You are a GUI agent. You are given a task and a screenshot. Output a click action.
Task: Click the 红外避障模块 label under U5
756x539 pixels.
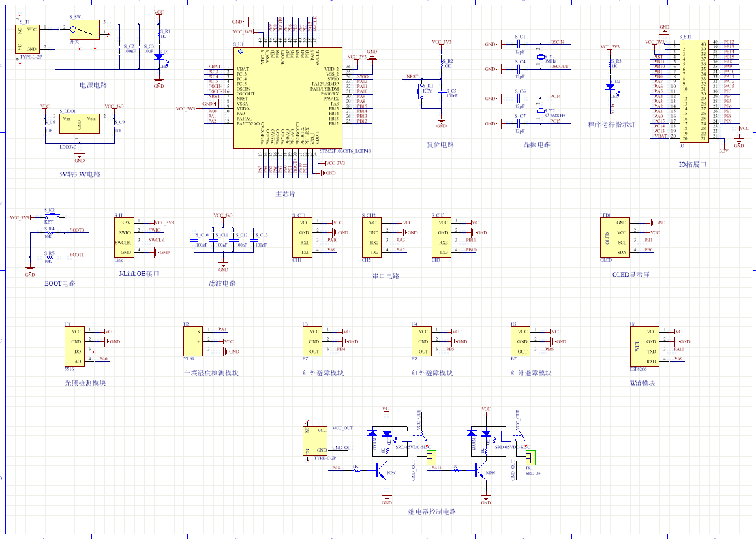531,373
